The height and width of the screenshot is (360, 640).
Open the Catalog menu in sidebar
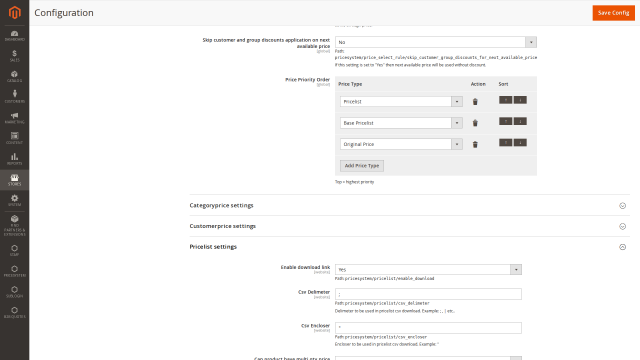(14, 76)
